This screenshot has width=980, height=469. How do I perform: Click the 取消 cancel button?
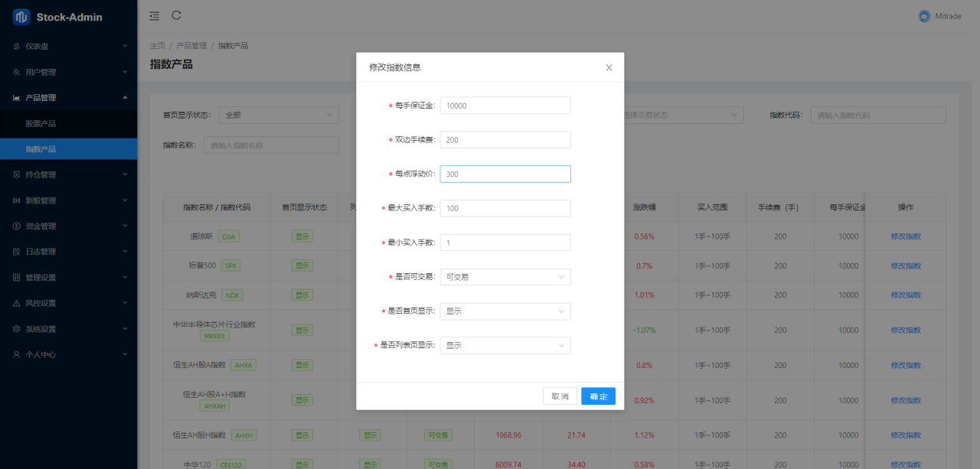(560, 396)
